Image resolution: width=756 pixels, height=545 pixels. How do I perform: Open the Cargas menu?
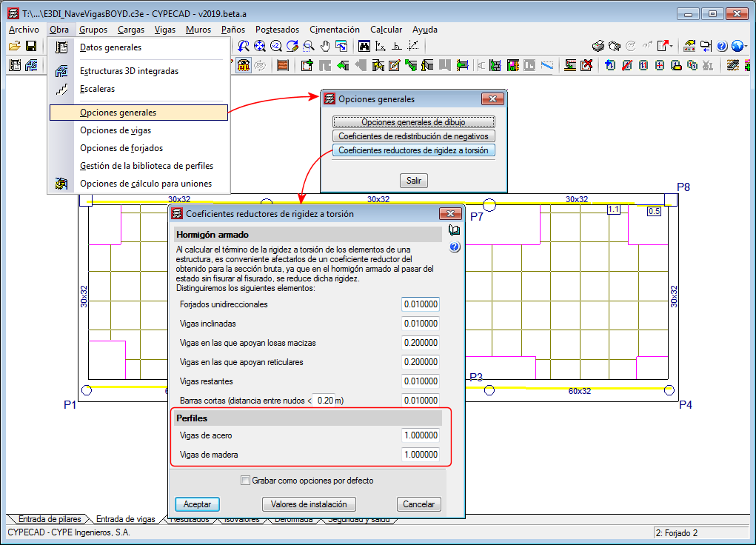130,30
